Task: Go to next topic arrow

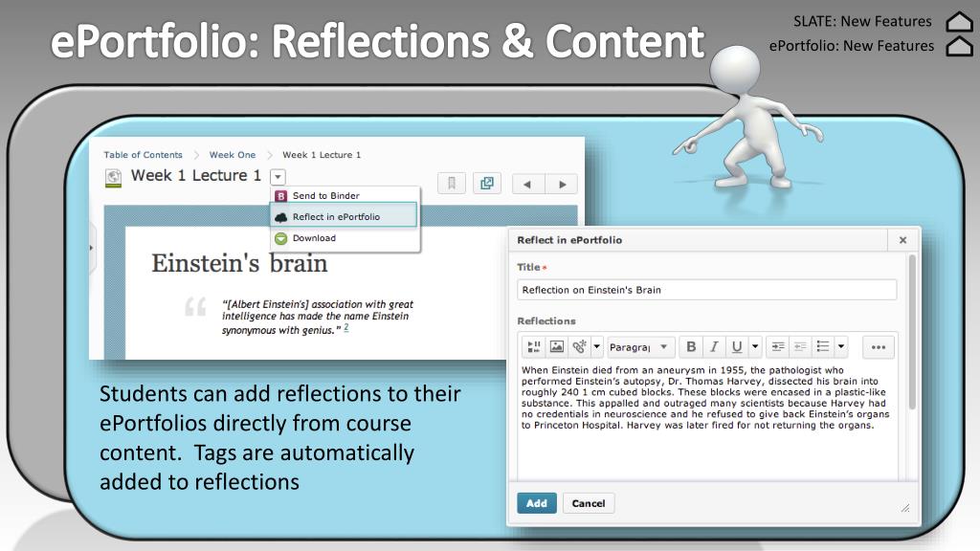Action: pyautogui.click(x=561, y=185)
